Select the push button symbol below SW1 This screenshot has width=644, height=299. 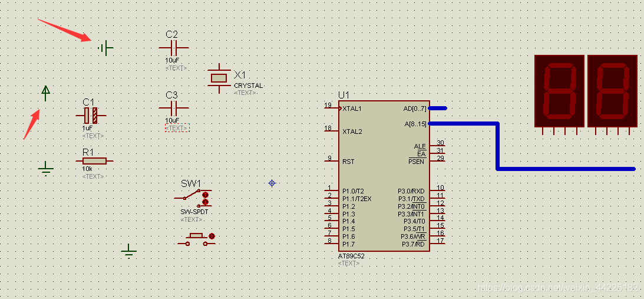pos(196,240)
